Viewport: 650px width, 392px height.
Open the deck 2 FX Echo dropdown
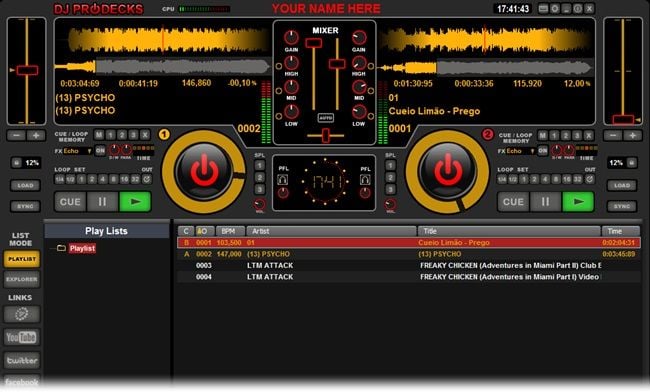point(521,151)
